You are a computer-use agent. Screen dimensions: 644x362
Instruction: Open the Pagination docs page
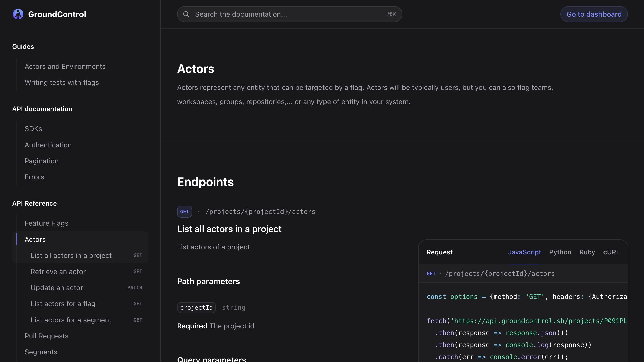[42, 161]
